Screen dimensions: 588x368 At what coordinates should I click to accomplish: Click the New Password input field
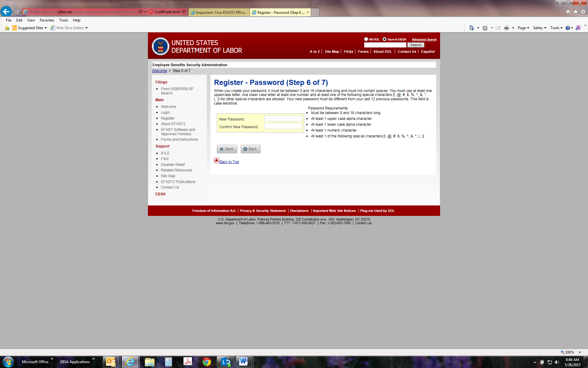coord(283,119)
